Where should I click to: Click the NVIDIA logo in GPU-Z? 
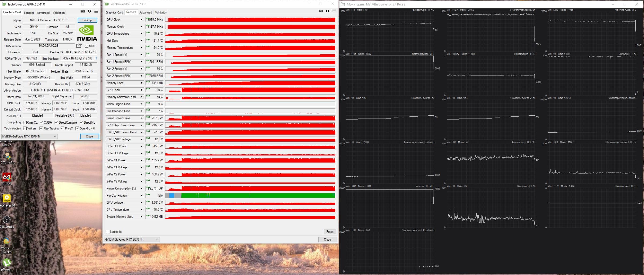(x=87, y=33)
